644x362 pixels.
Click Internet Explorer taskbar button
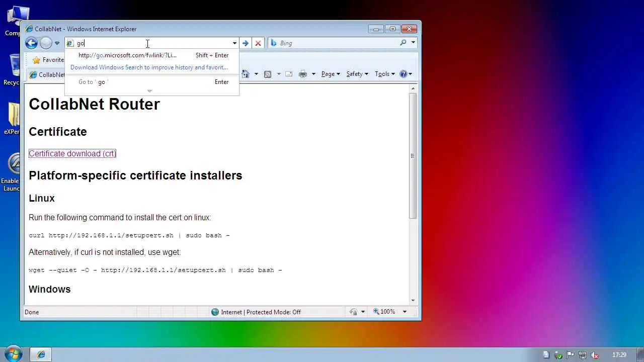coord(41,354)
